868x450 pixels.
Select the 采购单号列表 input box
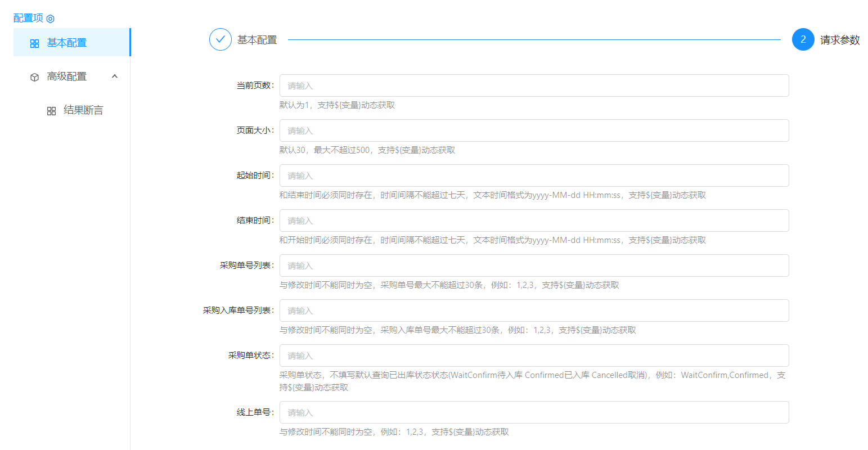pos(534,265)
